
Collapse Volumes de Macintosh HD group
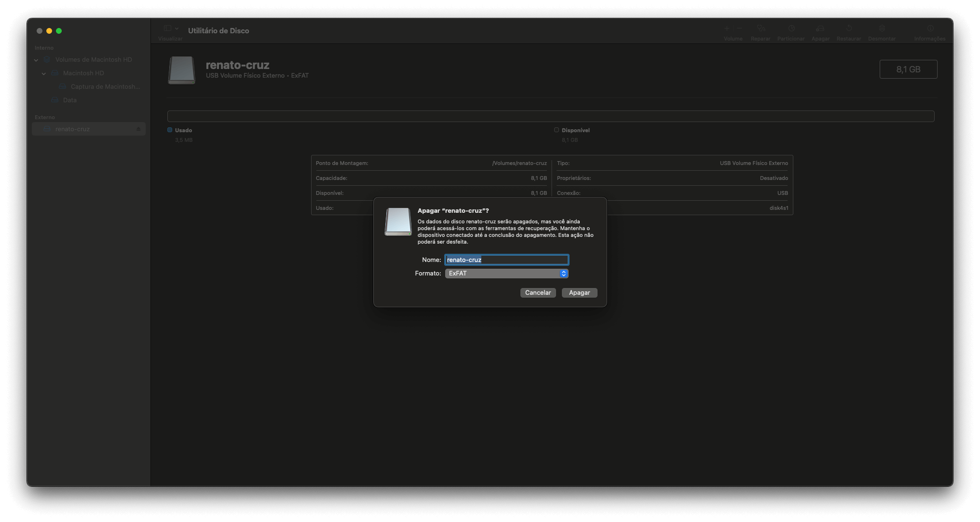click(36, 60)
